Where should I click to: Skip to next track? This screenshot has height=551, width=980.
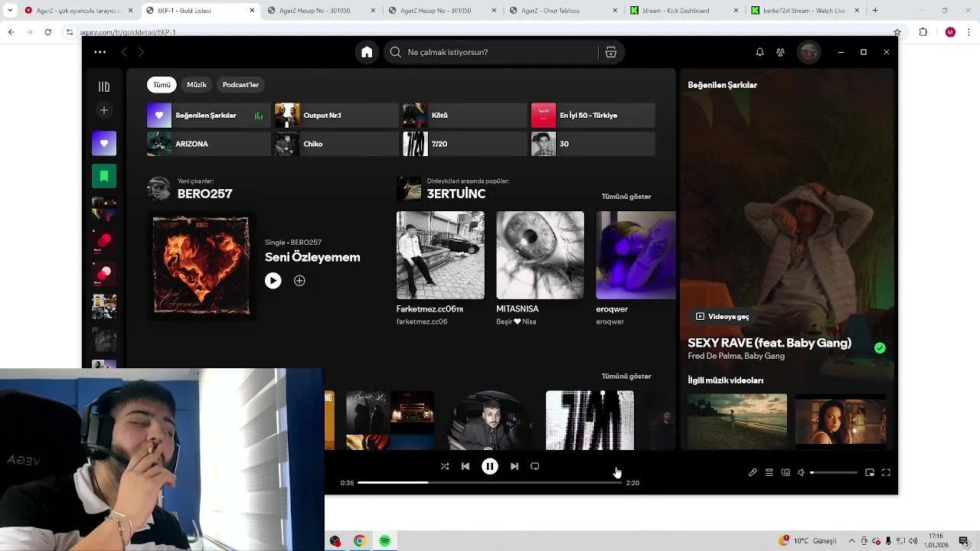pyautogui.click(x=514, y=466)
